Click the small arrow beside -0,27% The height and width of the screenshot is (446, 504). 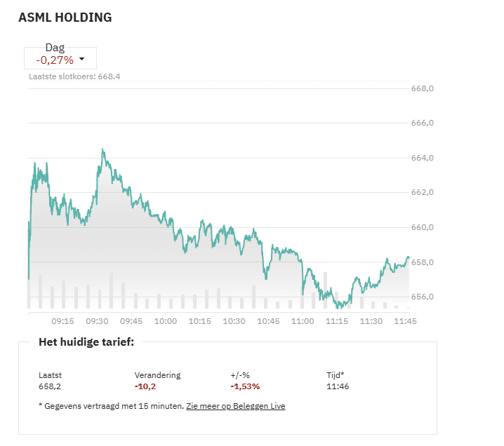(82, 60)
